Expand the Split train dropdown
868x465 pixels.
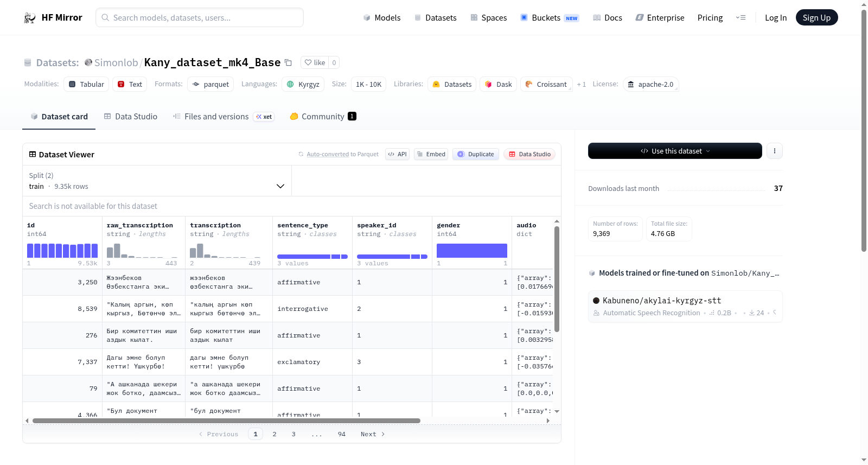point(157,181)
